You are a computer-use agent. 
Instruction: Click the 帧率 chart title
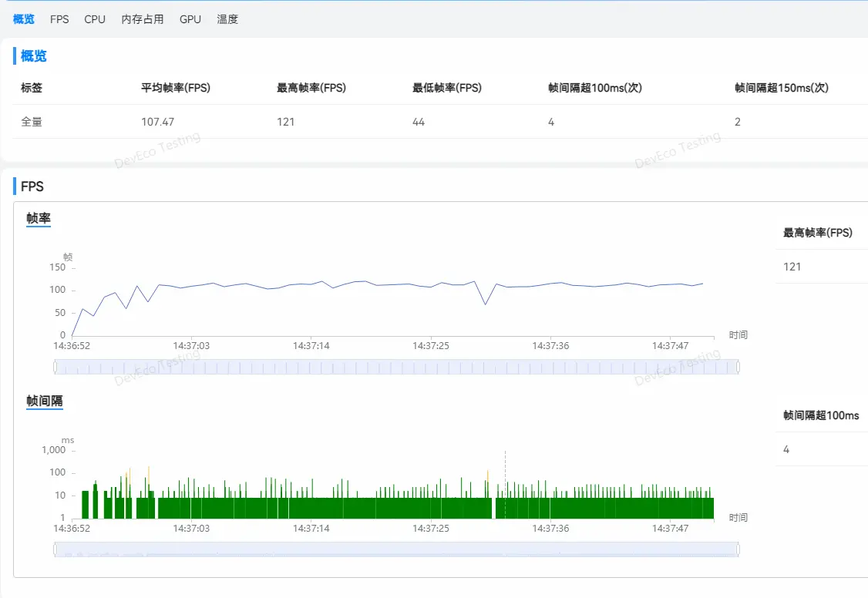click(x=39, y=219)
